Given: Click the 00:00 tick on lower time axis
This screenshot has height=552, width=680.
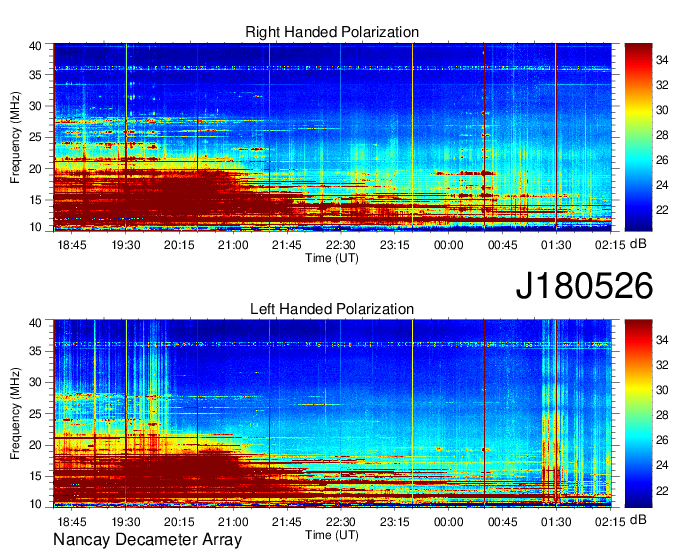Looking at the screenshot, I should [448, 522].
